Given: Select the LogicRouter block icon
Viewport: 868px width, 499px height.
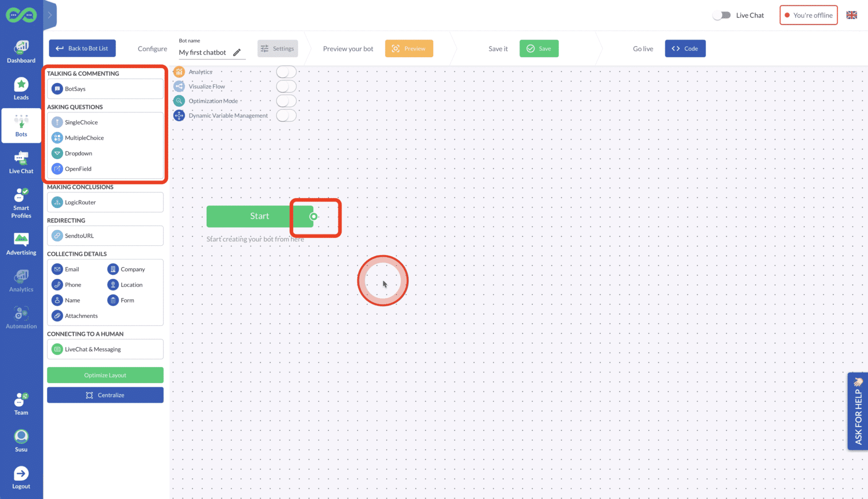Looking at the screenshot, I should point(57,202).
